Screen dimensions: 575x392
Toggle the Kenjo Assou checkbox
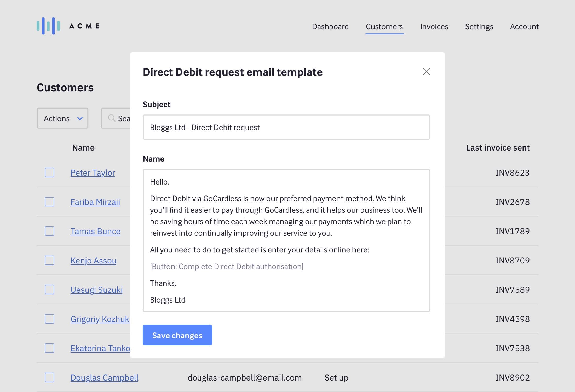pos(50,260)
